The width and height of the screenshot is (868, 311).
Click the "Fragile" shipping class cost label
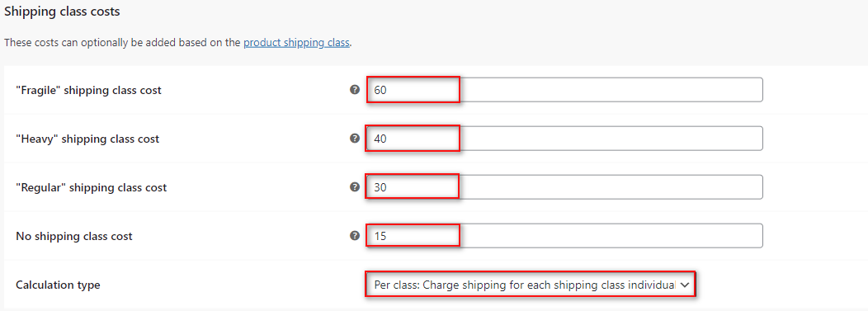(x=88, y=90)
